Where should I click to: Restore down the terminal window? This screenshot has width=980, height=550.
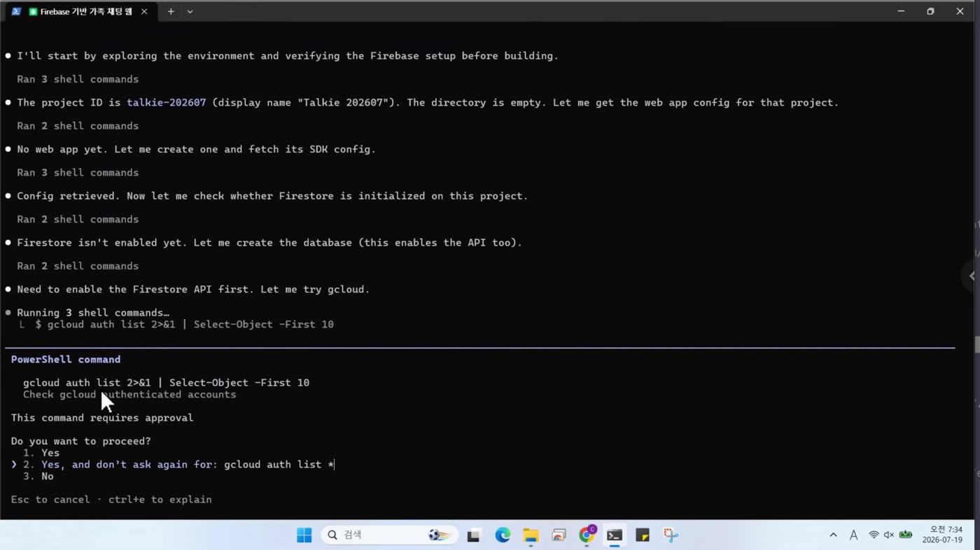(930, 11)
